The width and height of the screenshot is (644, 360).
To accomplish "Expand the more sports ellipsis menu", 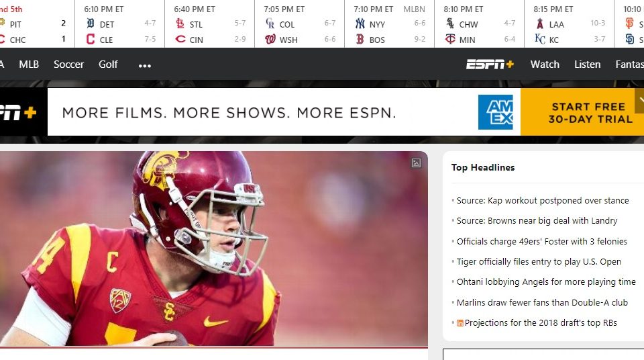I will [145, 65].
